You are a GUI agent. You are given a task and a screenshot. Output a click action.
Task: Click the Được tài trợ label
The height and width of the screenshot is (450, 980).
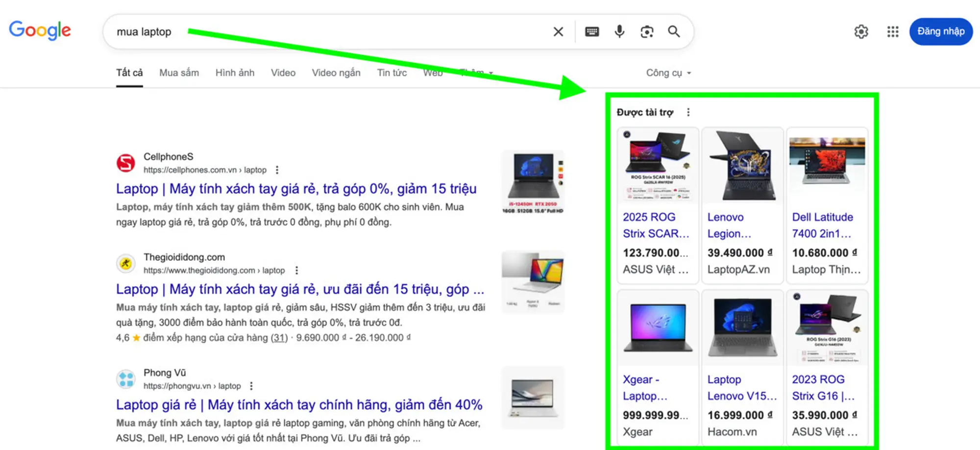click(x=645, y=112)
